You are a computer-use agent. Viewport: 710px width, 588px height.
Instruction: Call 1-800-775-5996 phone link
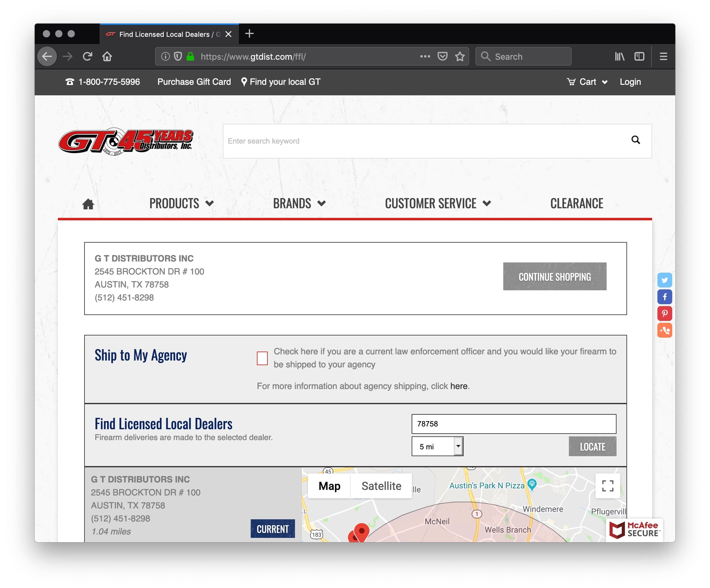pos(102,82)
